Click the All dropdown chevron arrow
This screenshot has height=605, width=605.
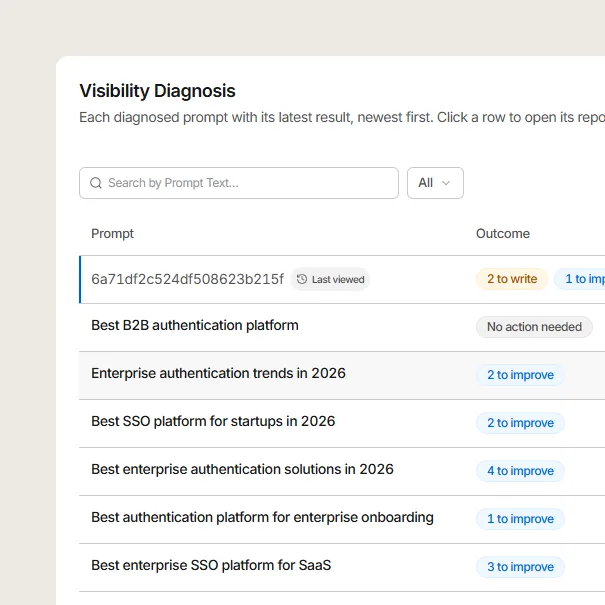[446, 183]
